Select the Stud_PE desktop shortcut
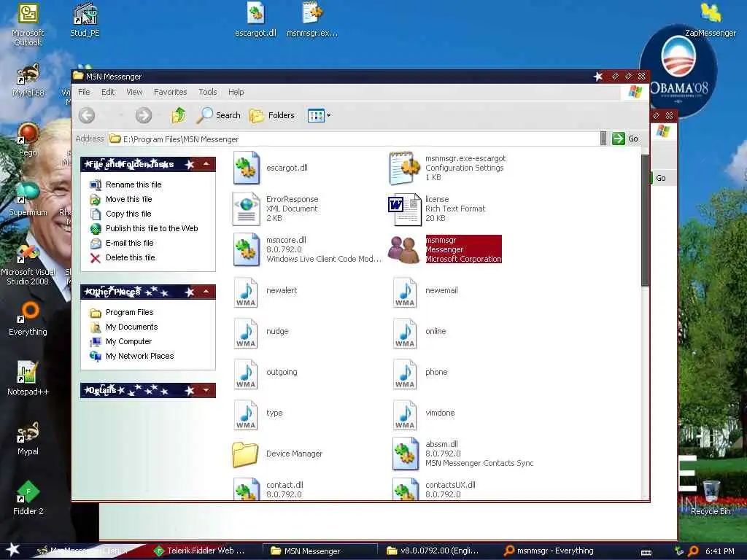This screenshot has width=747, height=560. pyautogui.click(x=85, y=20)
